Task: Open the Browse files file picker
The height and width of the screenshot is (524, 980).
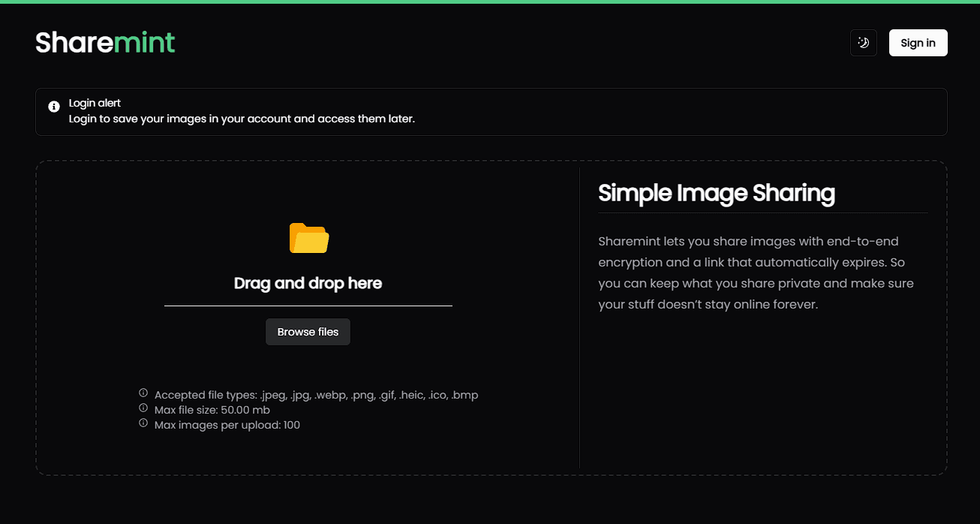Action: (308, 331)
